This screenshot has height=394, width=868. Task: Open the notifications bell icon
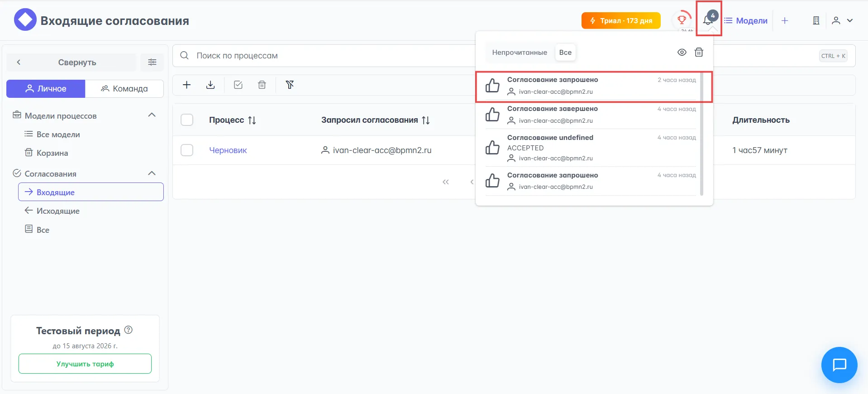point(708,20)
